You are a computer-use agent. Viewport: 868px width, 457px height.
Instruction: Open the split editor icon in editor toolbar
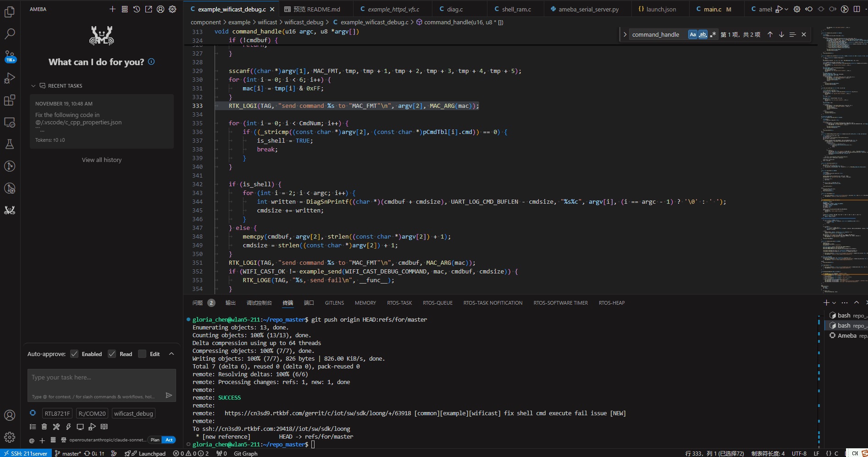pos(858,9)
